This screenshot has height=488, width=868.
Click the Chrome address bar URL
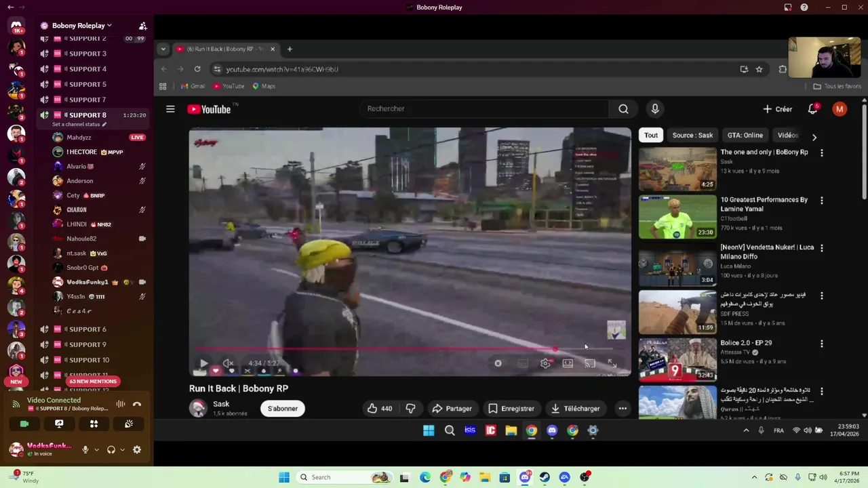point(282,69)
